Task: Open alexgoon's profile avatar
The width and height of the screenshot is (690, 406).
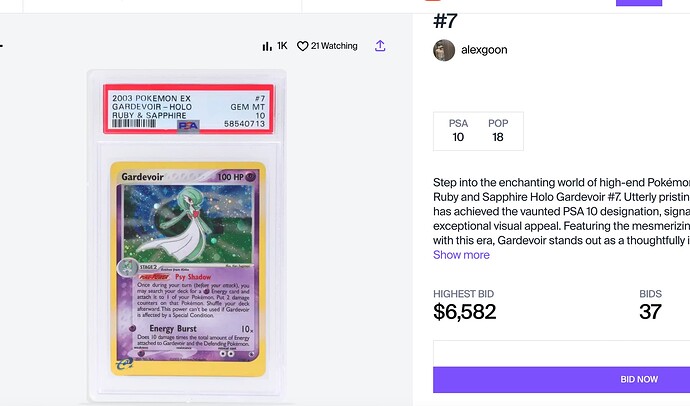Action: 444,50
